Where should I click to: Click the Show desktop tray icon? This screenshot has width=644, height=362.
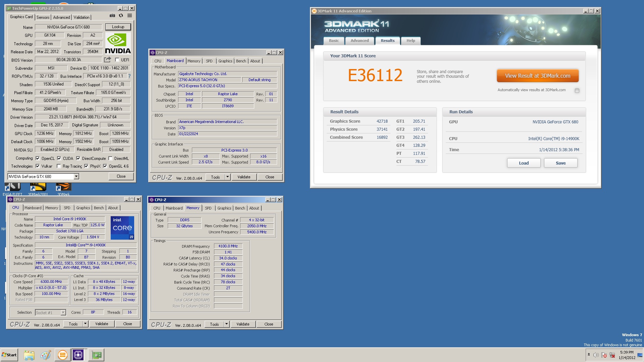click(640, 355)
